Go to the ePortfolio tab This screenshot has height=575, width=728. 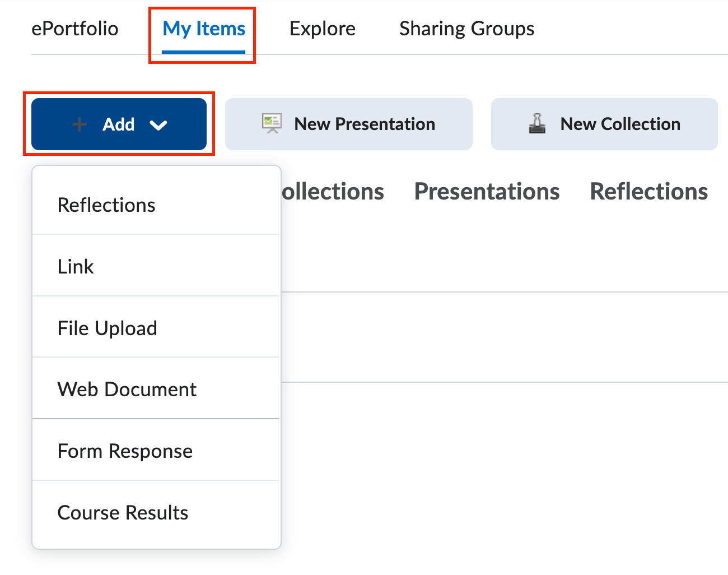point(75,28)
